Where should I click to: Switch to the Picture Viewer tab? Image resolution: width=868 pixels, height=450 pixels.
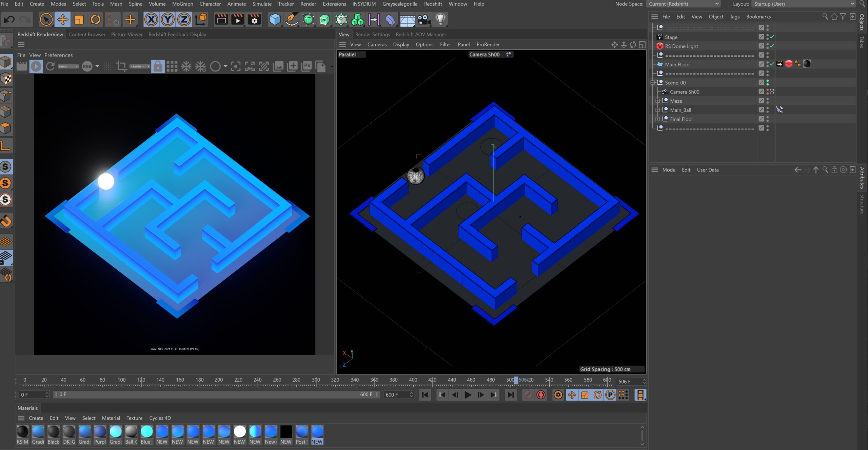pyautogui.click(x=127, y=35)
